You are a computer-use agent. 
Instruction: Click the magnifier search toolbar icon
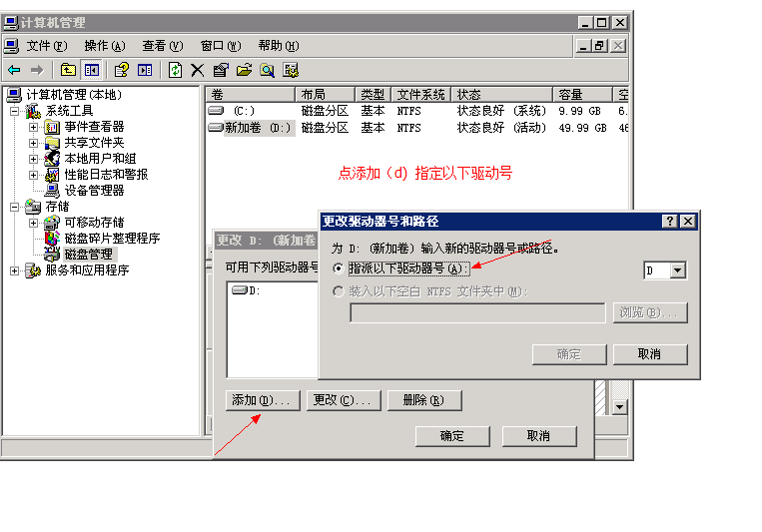(268, 70)
